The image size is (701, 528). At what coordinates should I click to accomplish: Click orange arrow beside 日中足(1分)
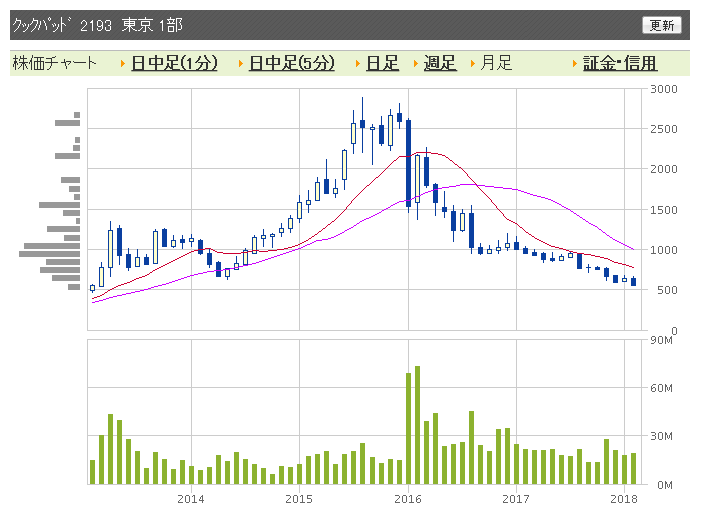pos(123,63)
